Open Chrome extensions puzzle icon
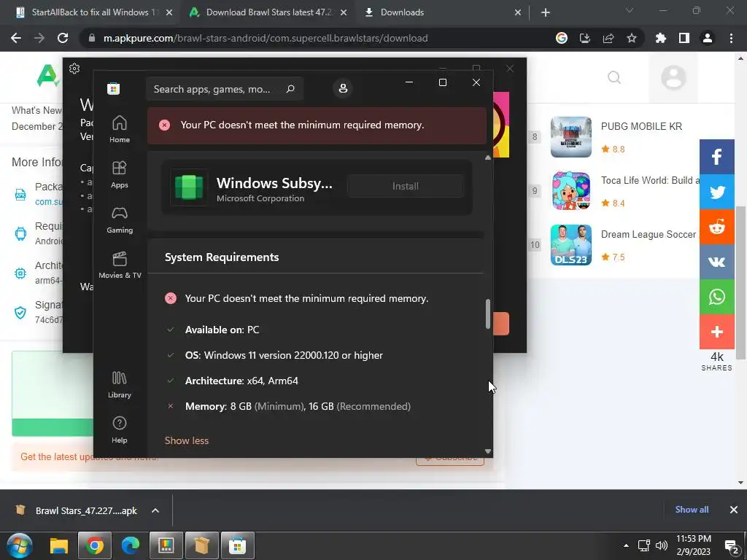Screen dimensions: 747x560 660,38
